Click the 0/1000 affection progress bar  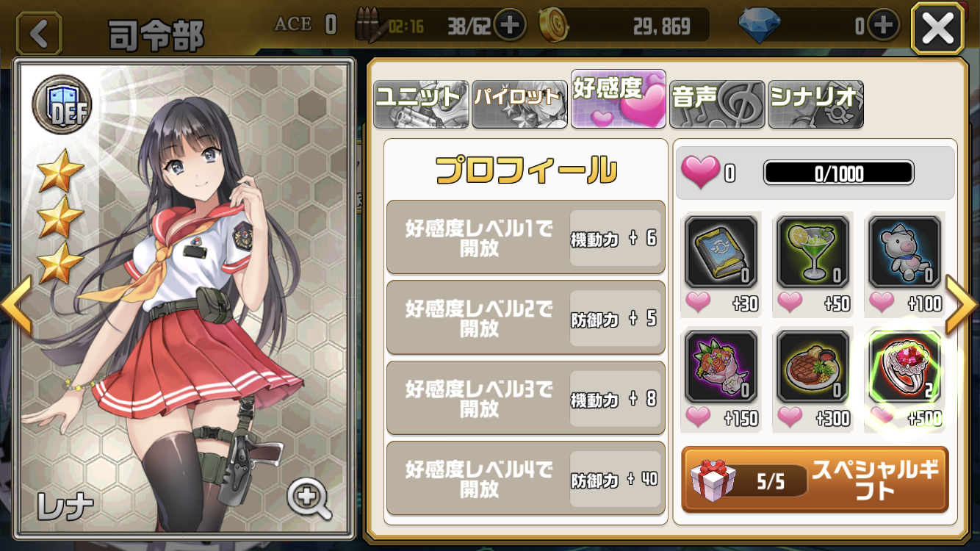coord(839,173)
